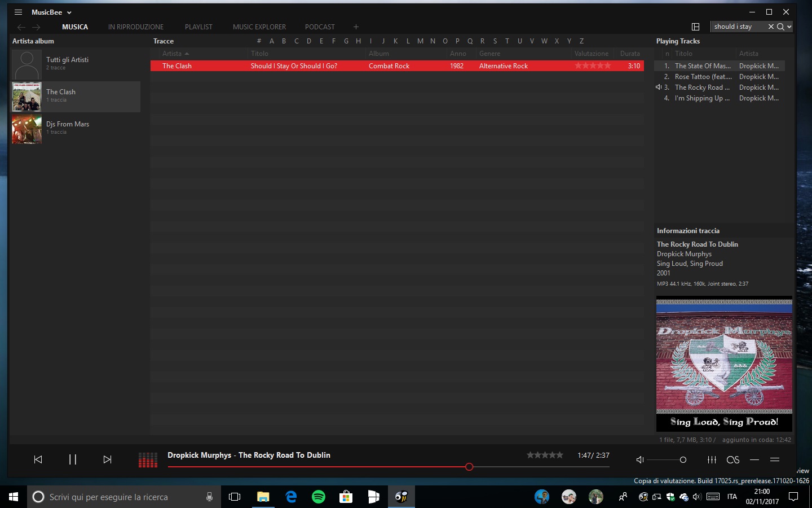Sort tracks by the Anno column

pos(458,54)
